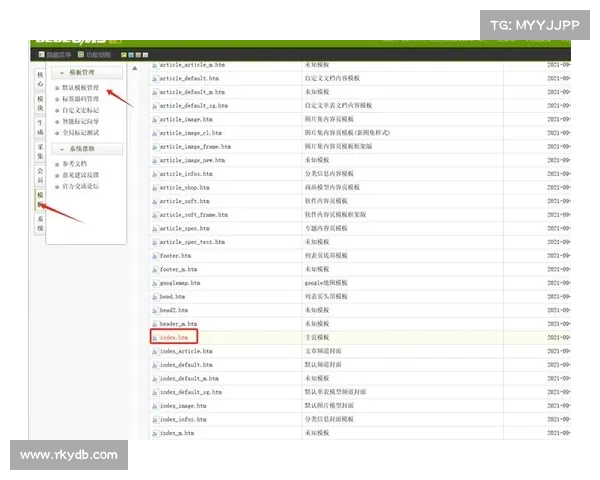Open the index.htm template file
600x480 pixels.
coord(174,338)
